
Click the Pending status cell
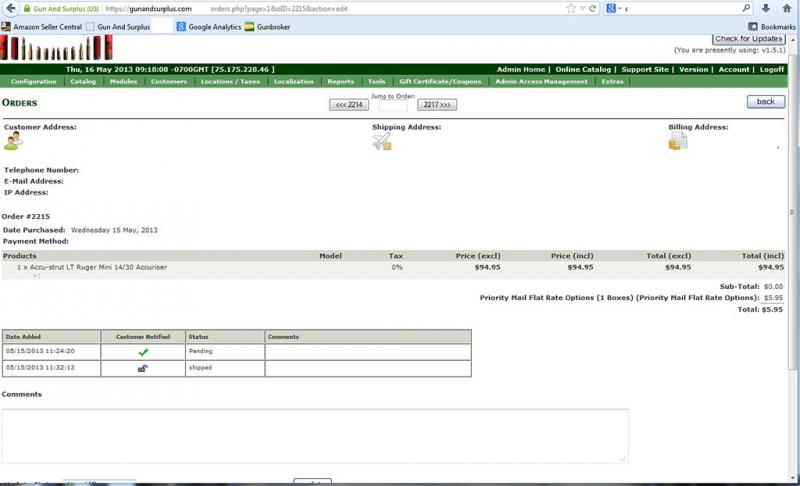pos(225,351)
